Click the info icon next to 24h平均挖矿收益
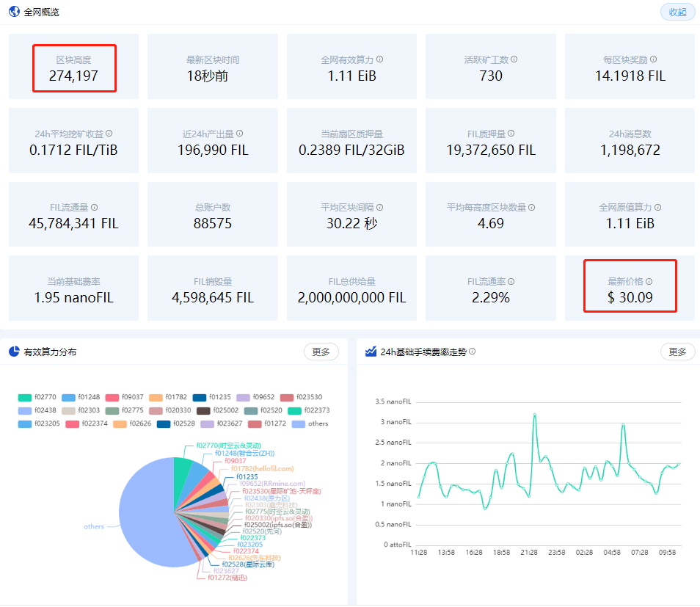The image size is (700, 607). tap(109, 134)
